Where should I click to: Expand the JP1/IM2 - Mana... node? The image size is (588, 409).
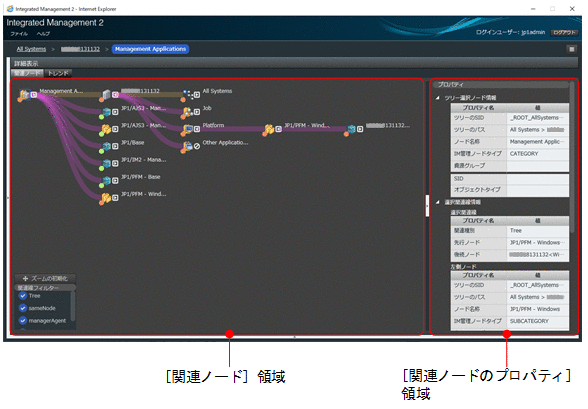[x=115, y=163]
